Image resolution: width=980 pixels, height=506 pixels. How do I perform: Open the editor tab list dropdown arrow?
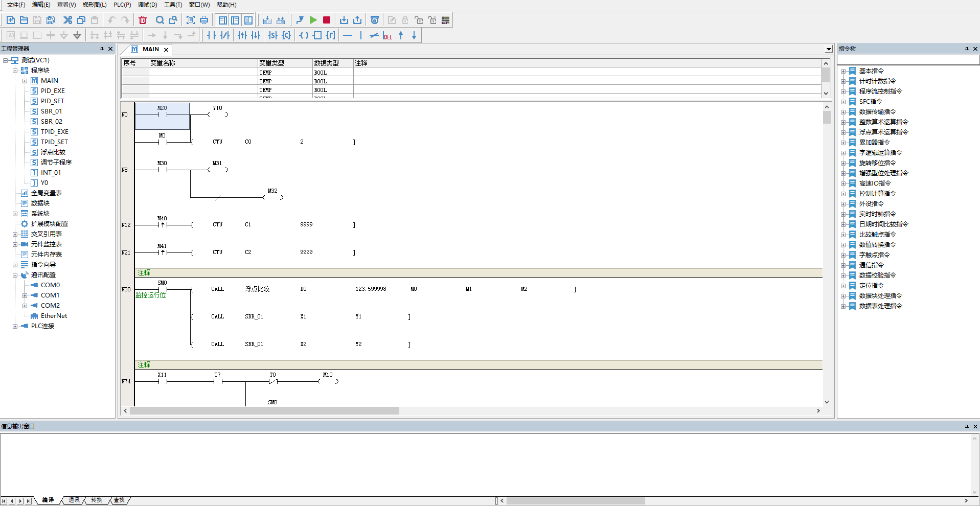[x=829, y=49]
